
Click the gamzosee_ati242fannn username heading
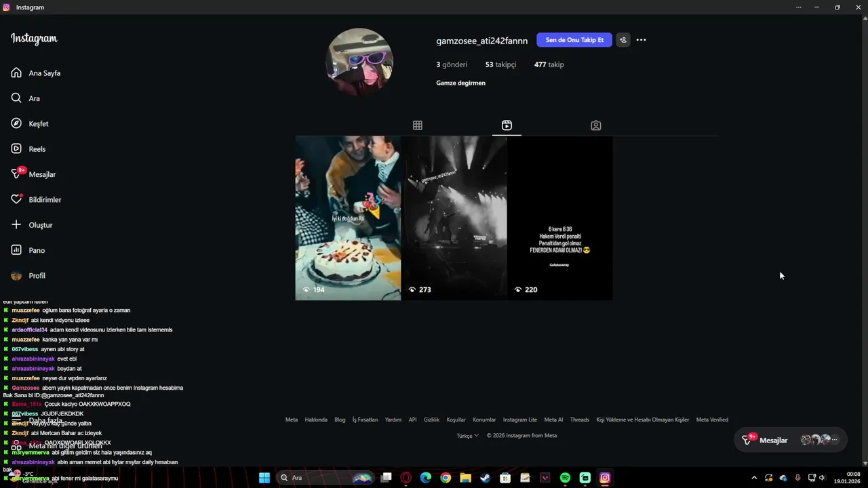tap(481, 41)
